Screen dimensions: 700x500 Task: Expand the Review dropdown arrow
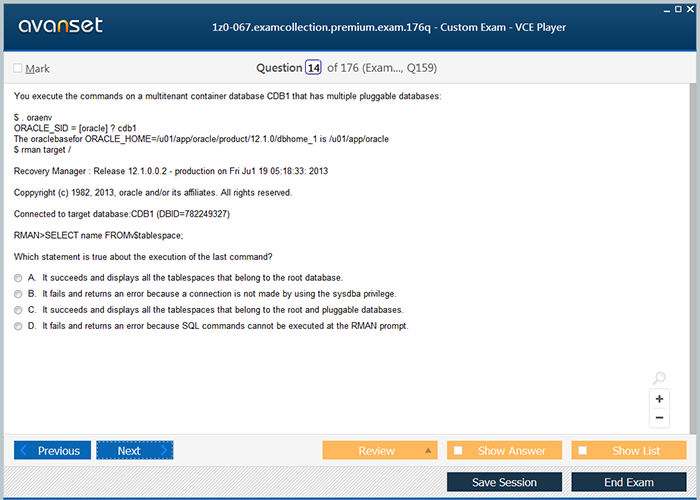click(x=428, y=450)
